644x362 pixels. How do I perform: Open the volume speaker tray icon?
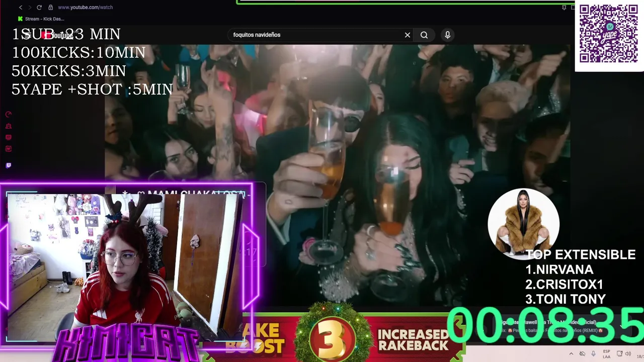628,353
